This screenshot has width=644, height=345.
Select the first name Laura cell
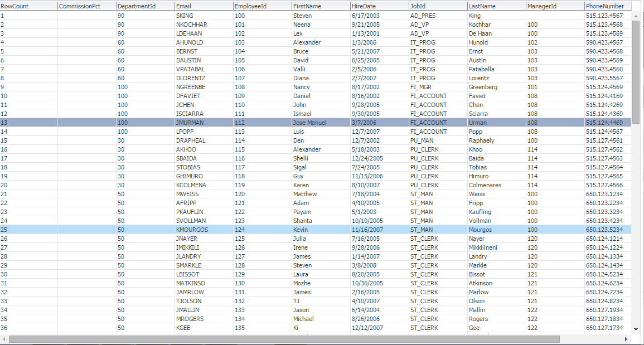click(x=321, y=274)
